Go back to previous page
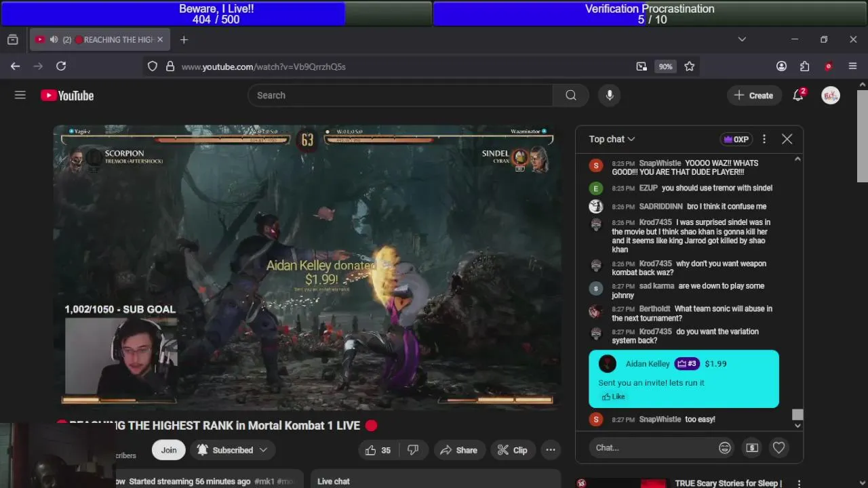868x488 pixels. [x=15, y=66]
